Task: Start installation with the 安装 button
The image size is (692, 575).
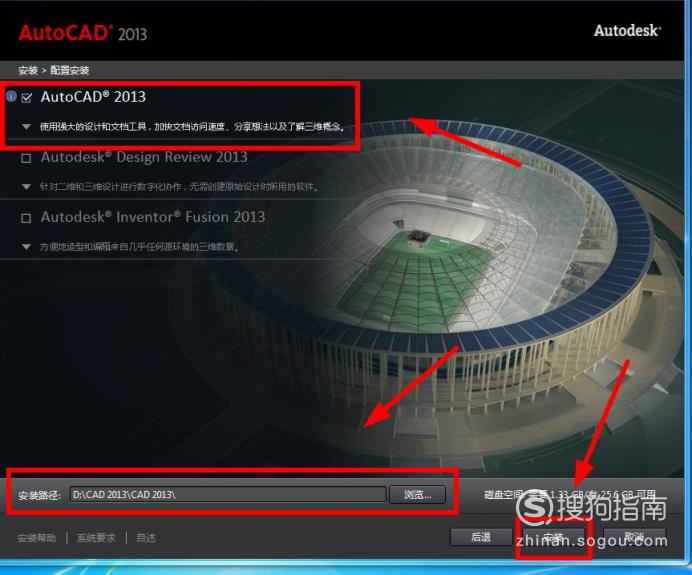Action: 553,537
